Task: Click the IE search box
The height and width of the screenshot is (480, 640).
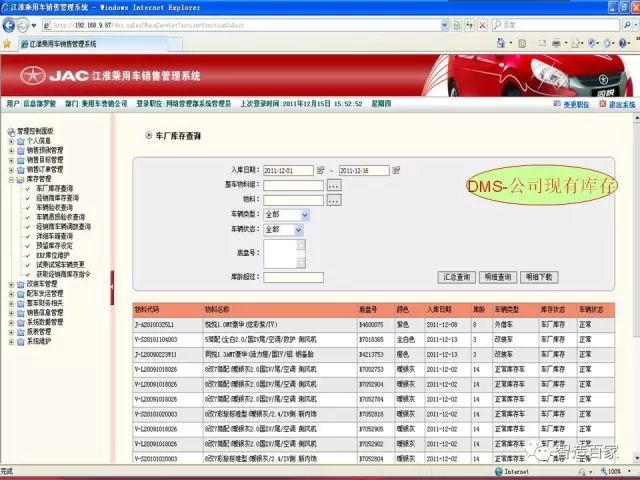Action: 556,25
